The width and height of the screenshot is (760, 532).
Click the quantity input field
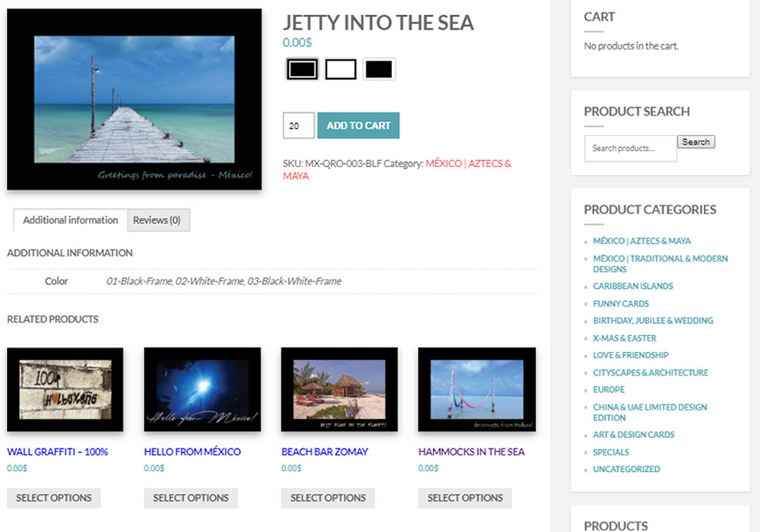click(x=299, y=125)
